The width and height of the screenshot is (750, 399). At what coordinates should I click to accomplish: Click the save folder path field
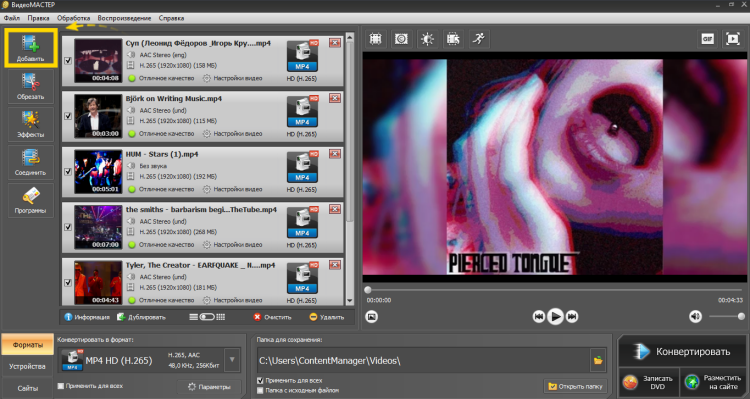[423, 361]
